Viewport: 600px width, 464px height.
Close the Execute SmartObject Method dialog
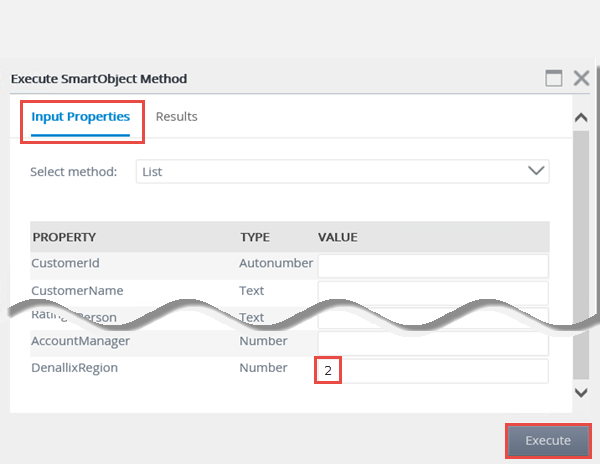coord(581,78)
